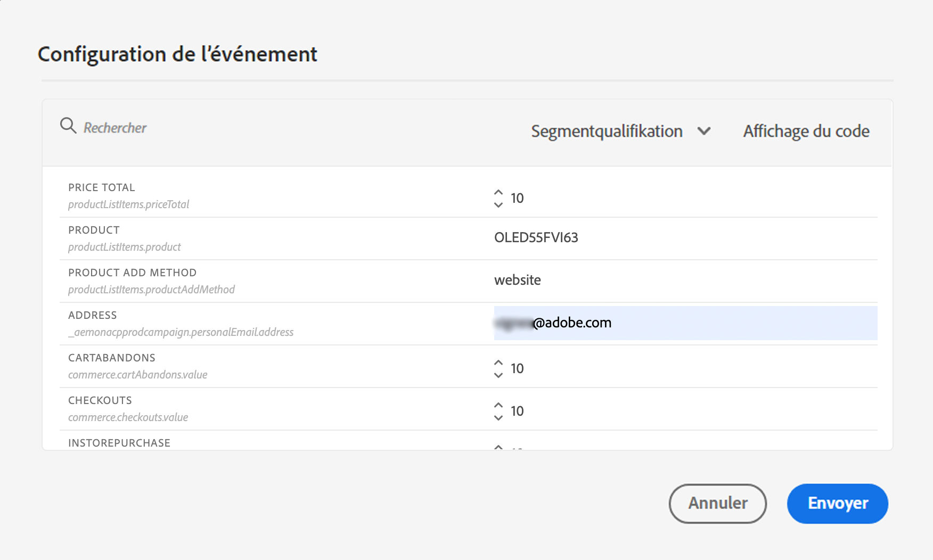Increase the Checkouts value
Screen dimensions: 933x560
click(x=498, y=405)
